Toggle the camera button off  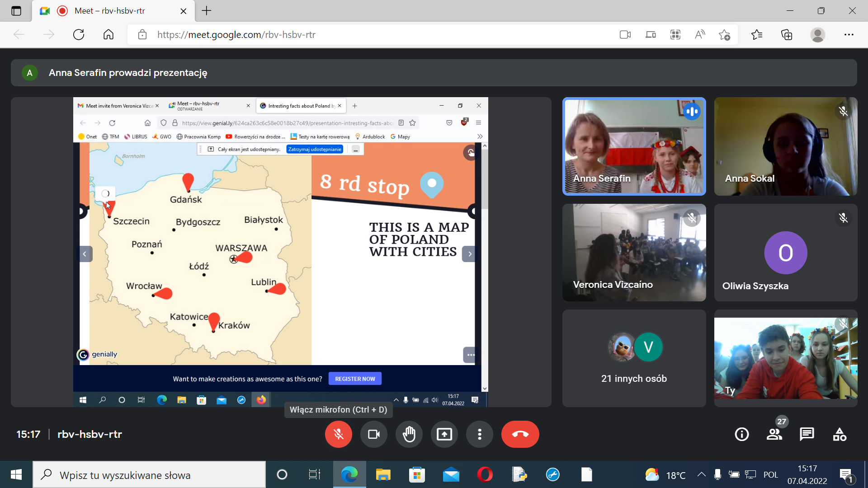[x=373, y=434]
